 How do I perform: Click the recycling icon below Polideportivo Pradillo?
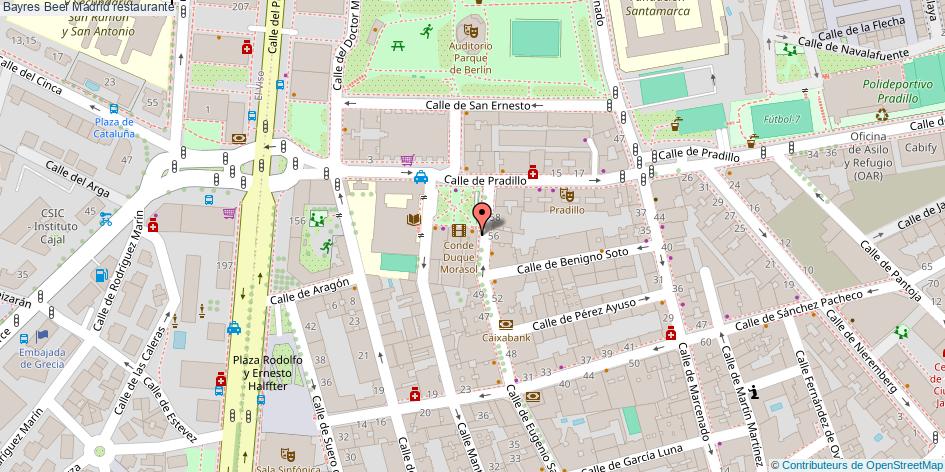click(x=882, y=113)
